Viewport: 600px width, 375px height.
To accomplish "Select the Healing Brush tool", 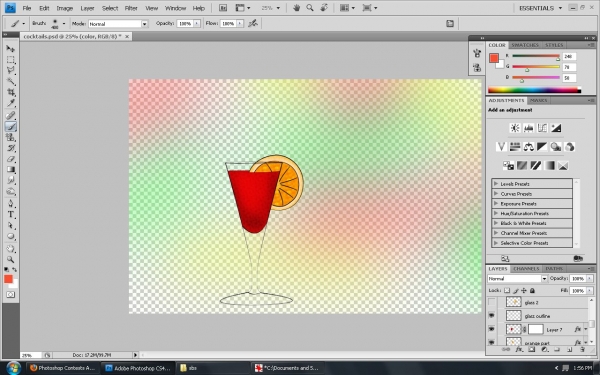I will (x=11, y=116).
